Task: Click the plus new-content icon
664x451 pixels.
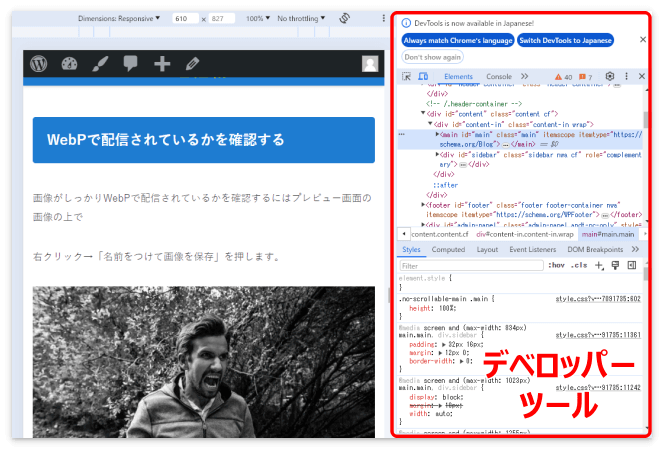Action: (162, 64)
